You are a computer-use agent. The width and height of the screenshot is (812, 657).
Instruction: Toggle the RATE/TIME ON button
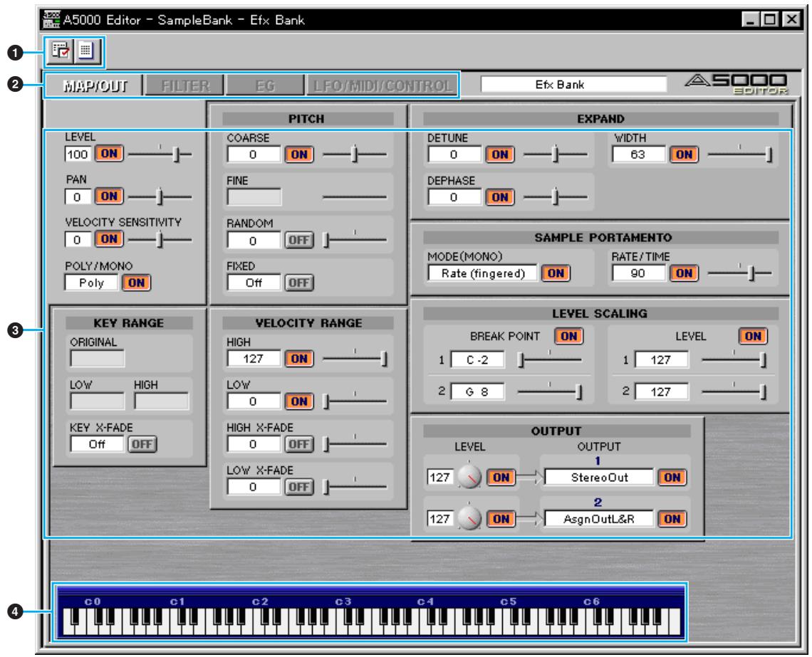[x=684, y=273]
